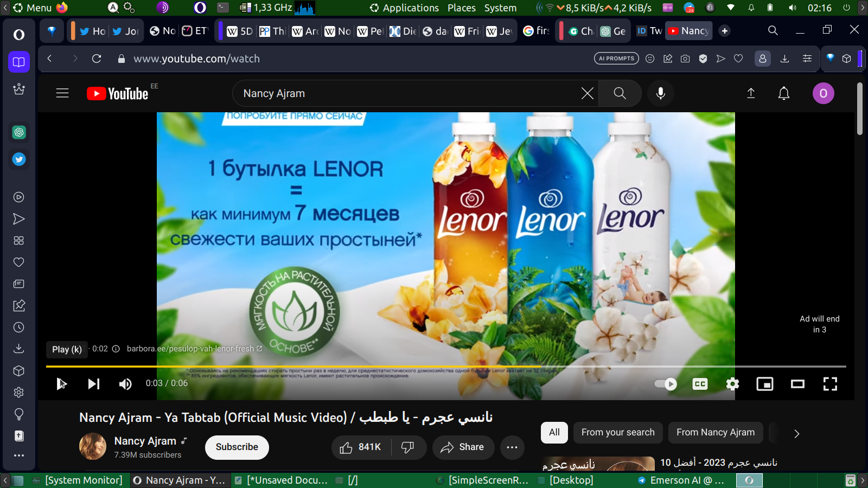Open more actions menu beside Share
The width and height of the screenshot is (868, 488).
tap(512, 447)
